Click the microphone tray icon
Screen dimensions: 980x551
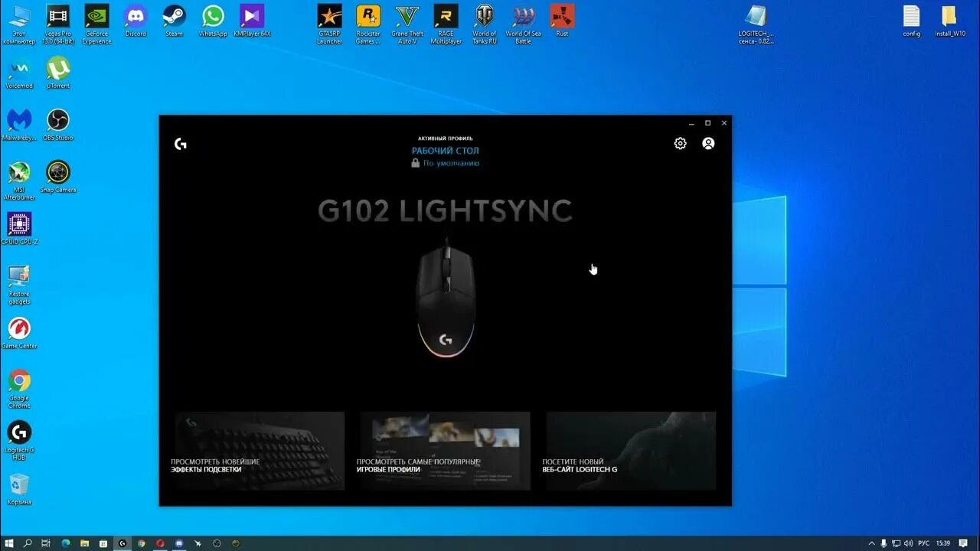point(884,543)
